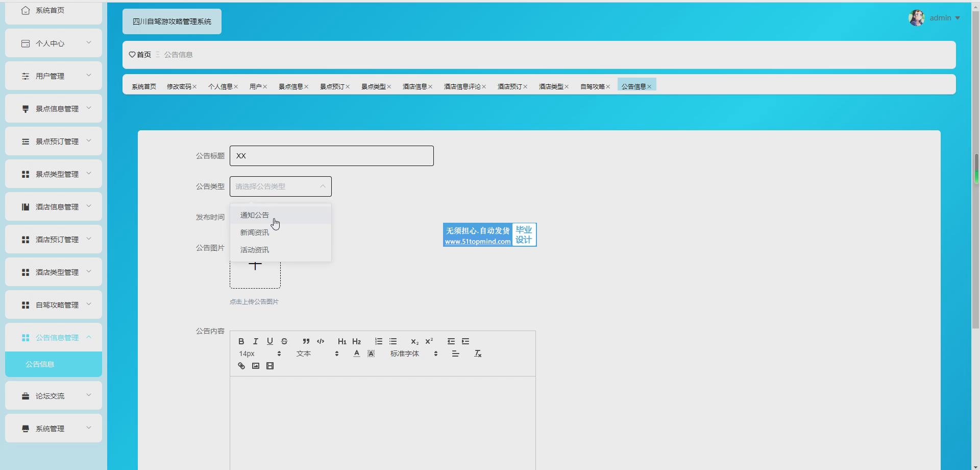The width and height of the screenshot is (980, 470).
Task: Close the 公告信息 tab
Action: coord(649,87)
